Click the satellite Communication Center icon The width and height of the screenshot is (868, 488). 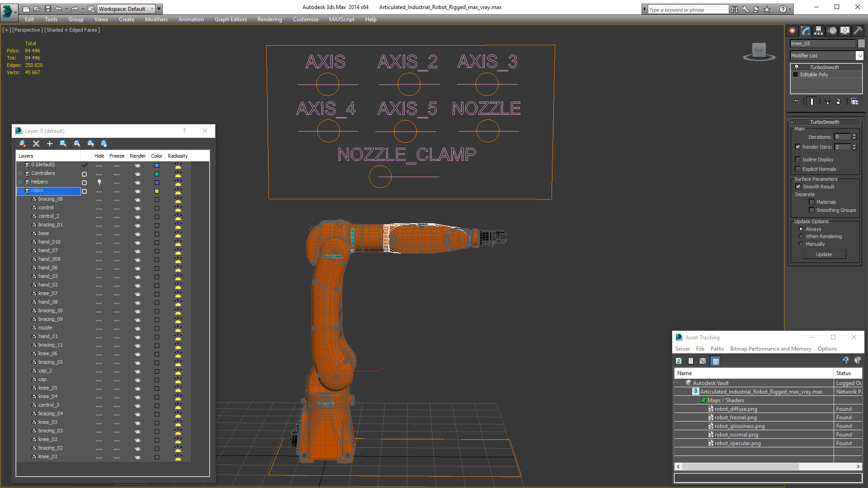click(x=756, y=9)
